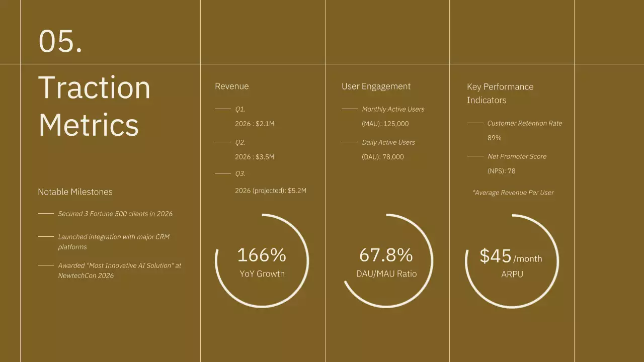Click the Average Revenue Per User footnote
This screenshot has width=644, height=362.
pyautogui.click(x=513, y=192)
